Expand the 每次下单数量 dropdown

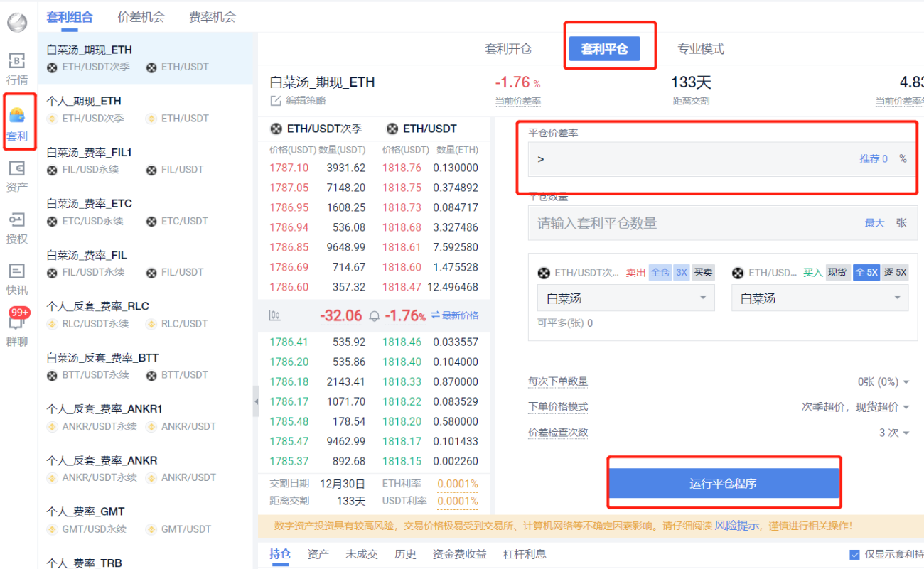tap(883, 382)
